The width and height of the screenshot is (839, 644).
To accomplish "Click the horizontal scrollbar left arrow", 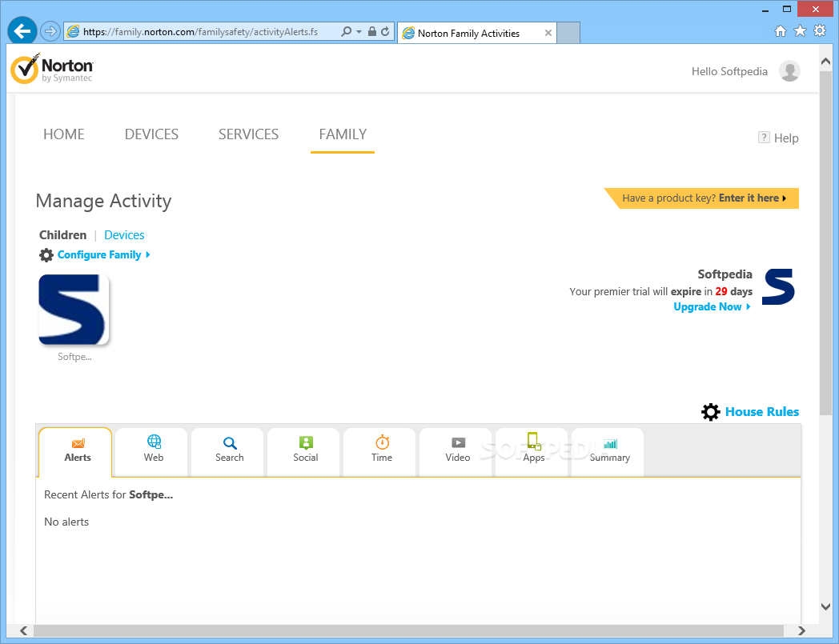I will tap(23, 630).
